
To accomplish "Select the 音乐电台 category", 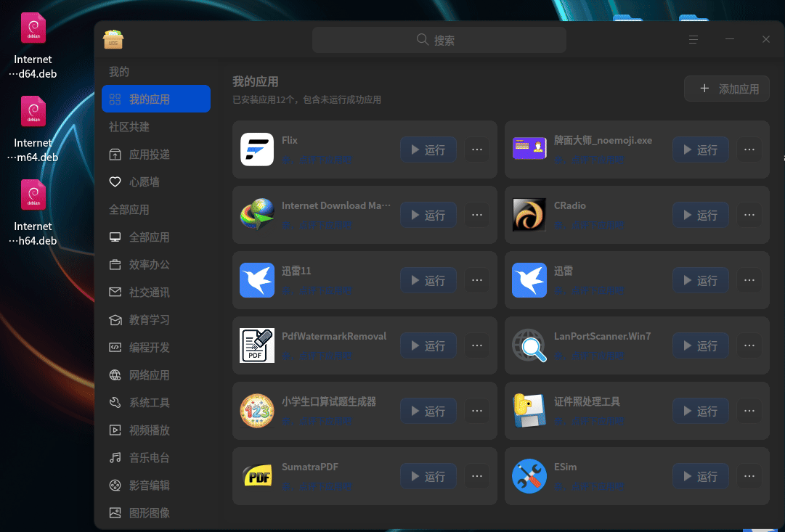I will coord(156,457).
